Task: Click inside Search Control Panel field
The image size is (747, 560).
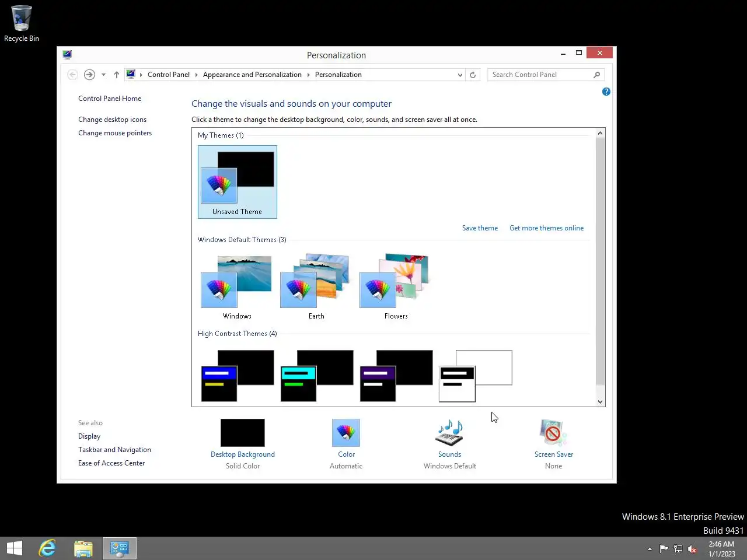Action: [x=540, y=75]
